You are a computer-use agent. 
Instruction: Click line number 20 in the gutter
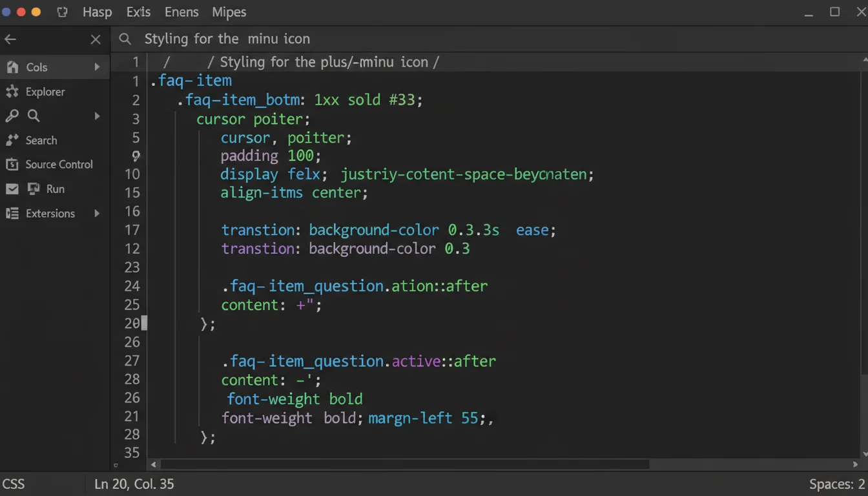132,323
